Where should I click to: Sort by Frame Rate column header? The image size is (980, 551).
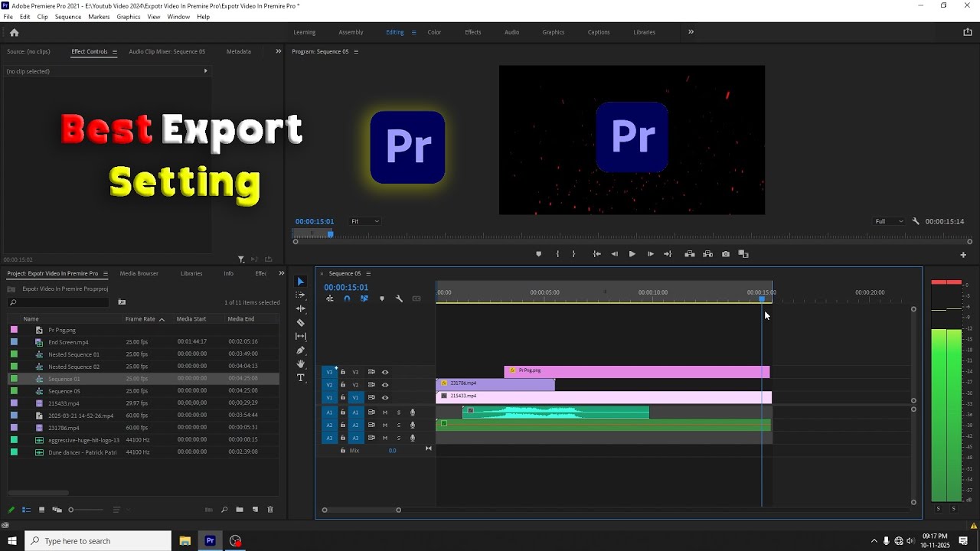(x=140, y=319)
